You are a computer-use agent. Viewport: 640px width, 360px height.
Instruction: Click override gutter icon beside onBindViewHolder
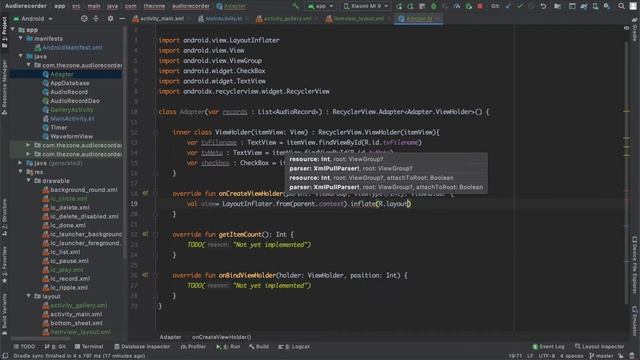tap(145, 275)
